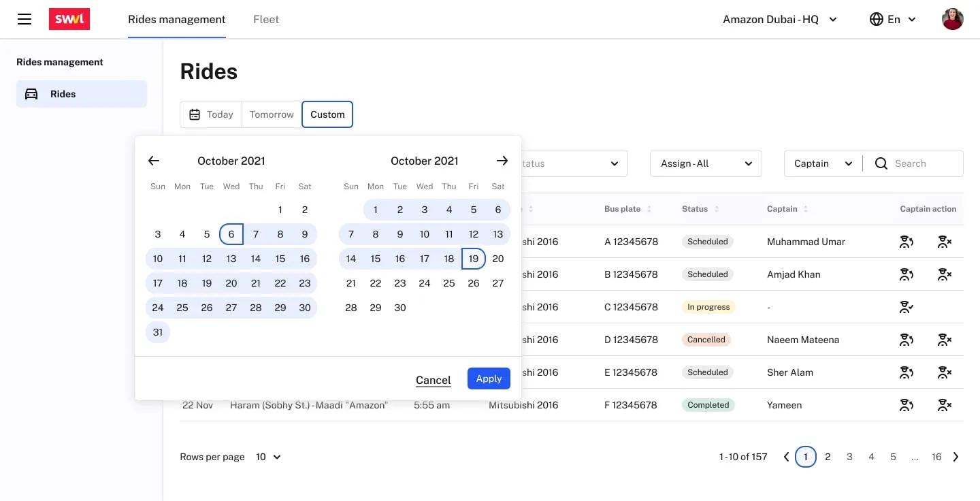This screenshot has height=501, width=980.
Task: Unassign captain Amjad Khan
Action: [944, 274]
